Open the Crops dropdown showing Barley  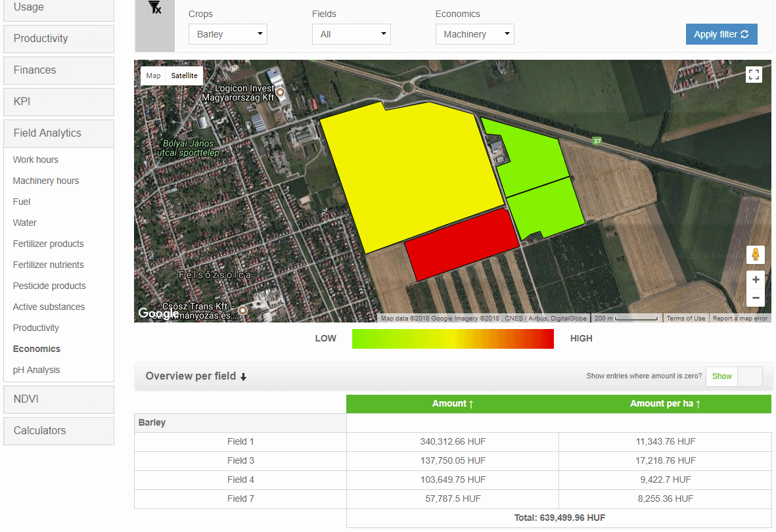click(x=227, y=34)
